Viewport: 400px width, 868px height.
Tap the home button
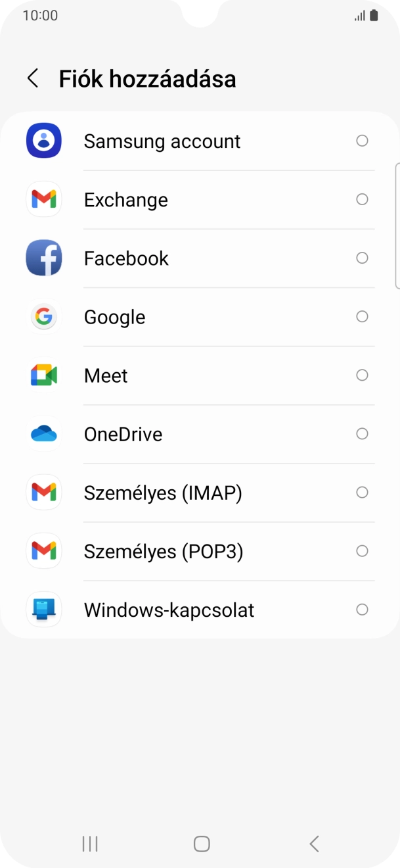(x=201, y=843)
